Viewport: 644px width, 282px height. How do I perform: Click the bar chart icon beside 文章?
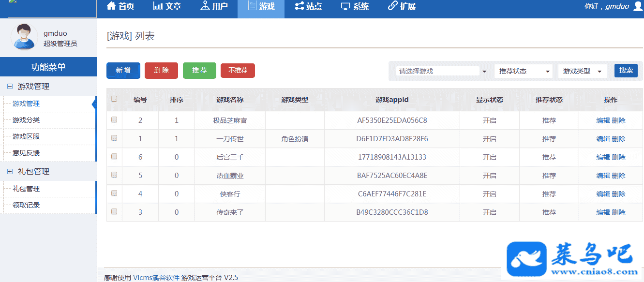[158, 6]
